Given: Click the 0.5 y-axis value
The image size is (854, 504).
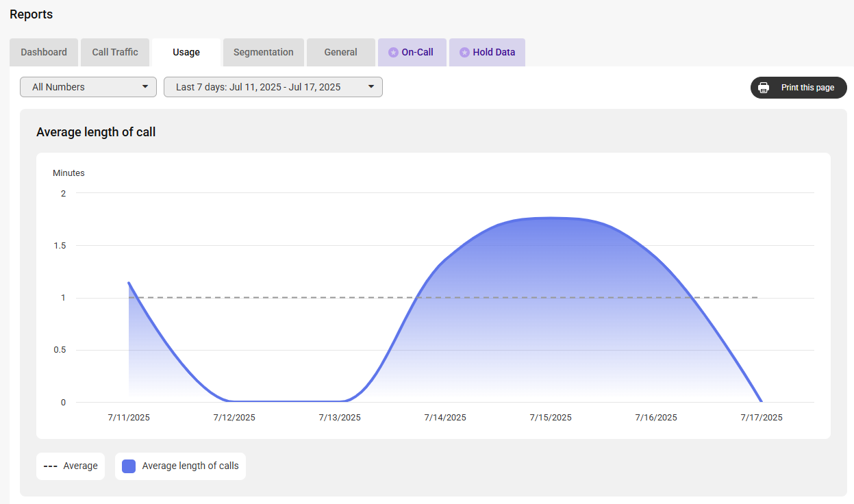Looking at the screenshot, I should 60,351.
